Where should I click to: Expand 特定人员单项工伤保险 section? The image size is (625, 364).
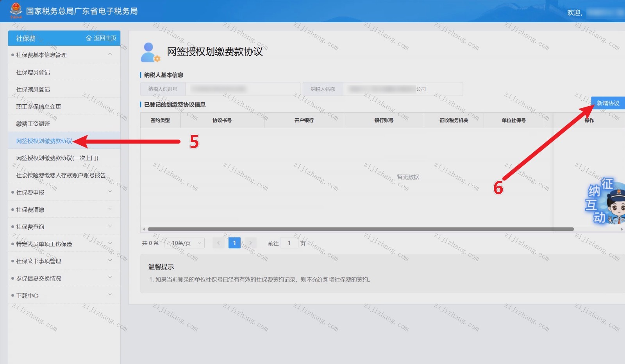pos(64,244)
